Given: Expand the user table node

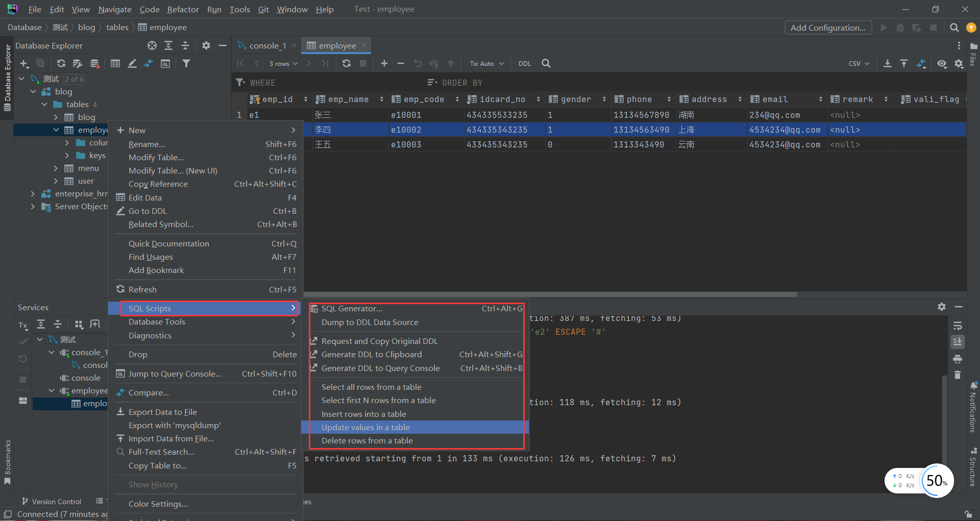Looking at the screenshot, I should coord(56,181).
